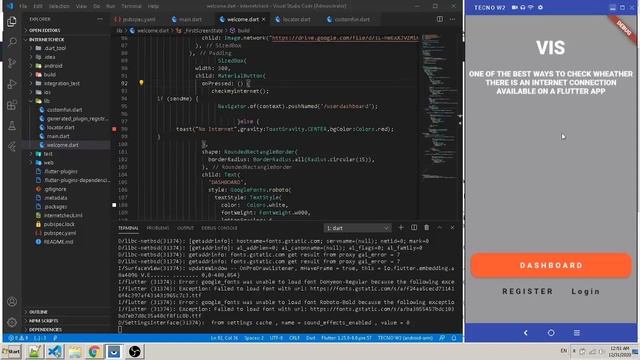Click the TECNO W2 device selector in status bar
Image resolution: width=640 pixels, height=360 pixels.
[405, 338]
